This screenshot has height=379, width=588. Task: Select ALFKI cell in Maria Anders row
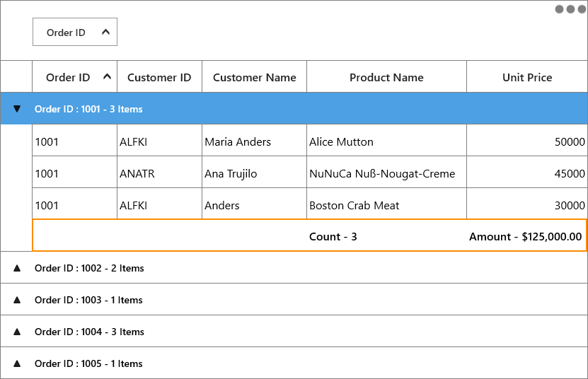[159, 141]
